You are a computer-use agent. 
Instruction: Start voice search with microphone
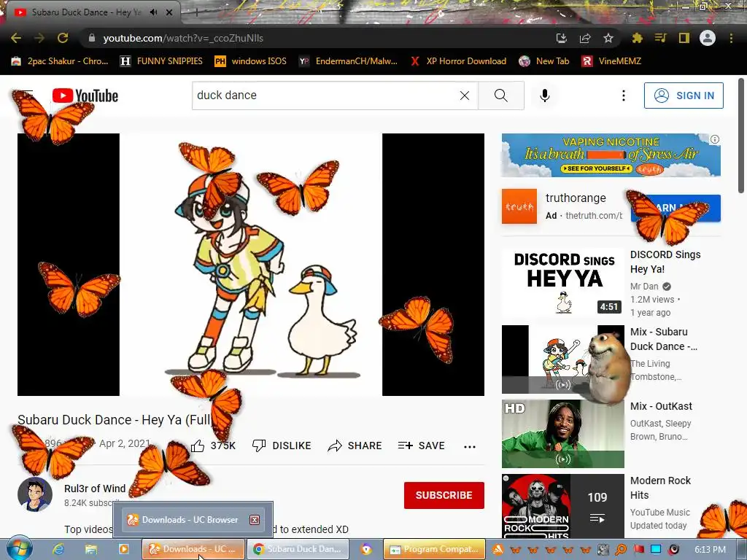coord(545,96)
